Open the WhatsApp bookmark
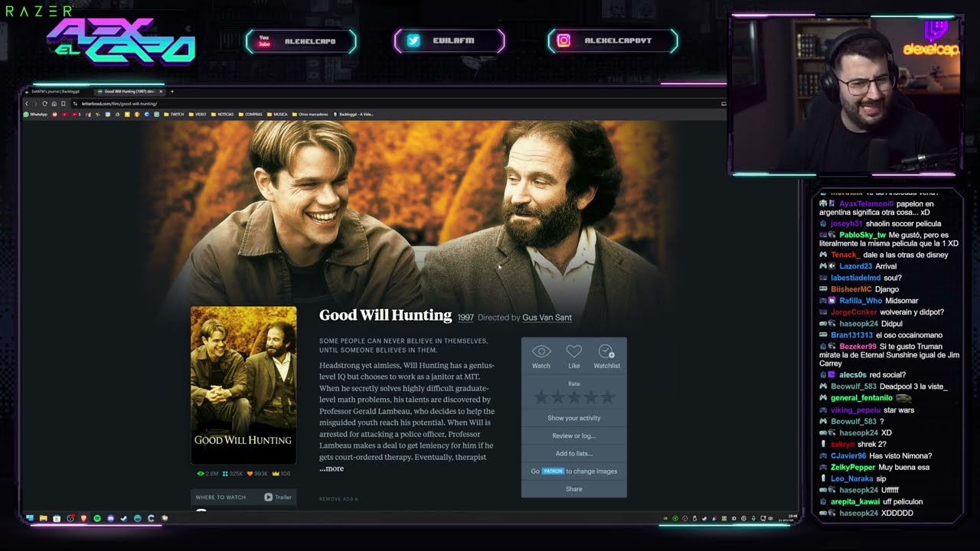Image resolution: width=980 pixels, height=551 pixels. pyautogui.click(x=36, y=114)
